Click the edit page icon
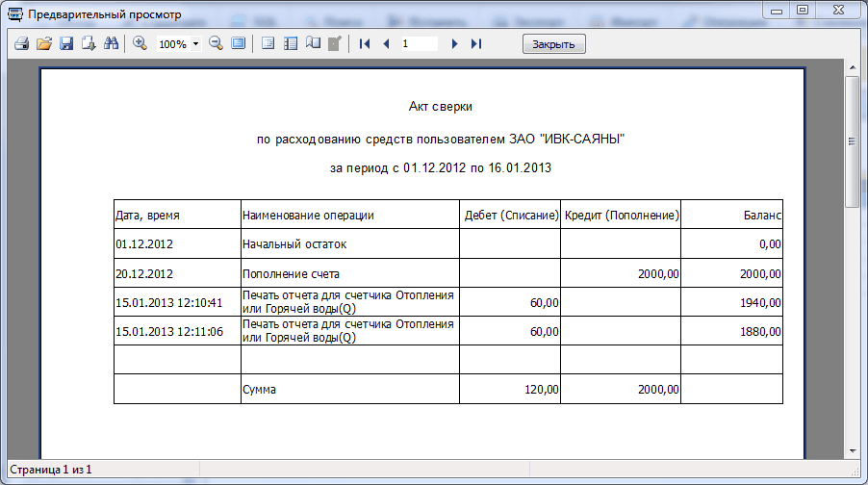Image resolution: width=868 pixels, height=485 pixels. (335, 43)
